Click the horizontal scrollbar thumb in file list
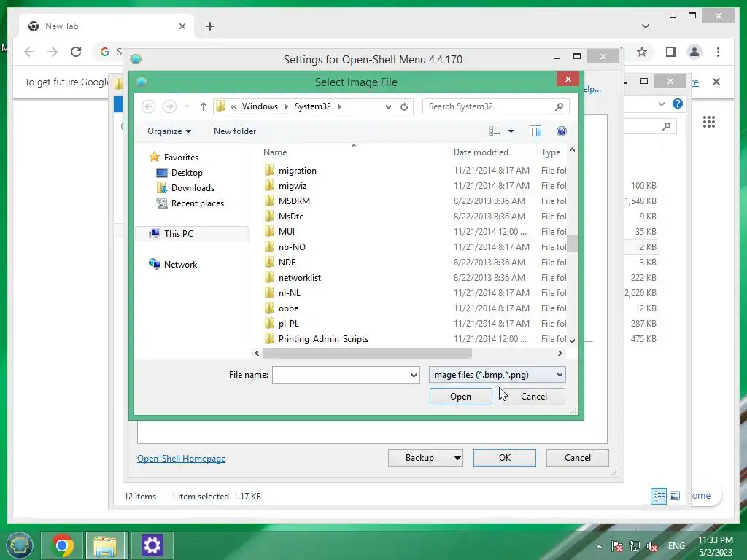Viewport: 747px width, 560px height. coord(368,354)
